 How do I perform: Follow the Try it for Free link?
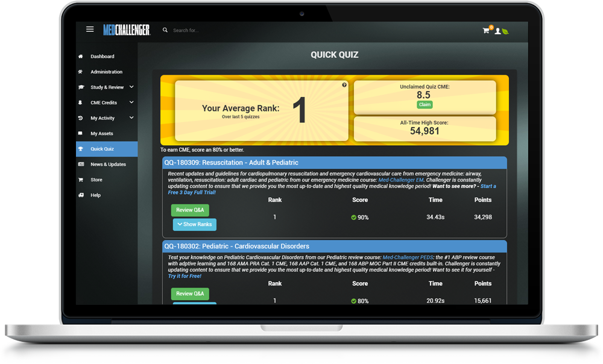point(185,276)
